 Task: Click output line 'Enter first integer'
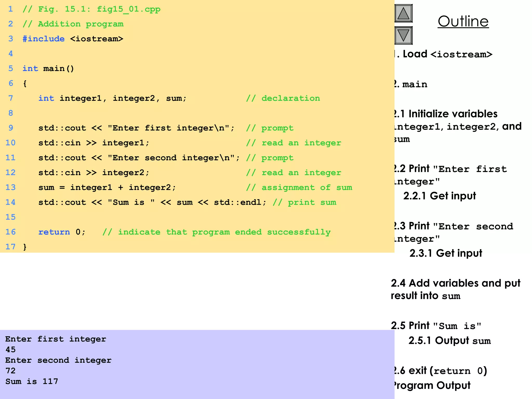point(56,339)
